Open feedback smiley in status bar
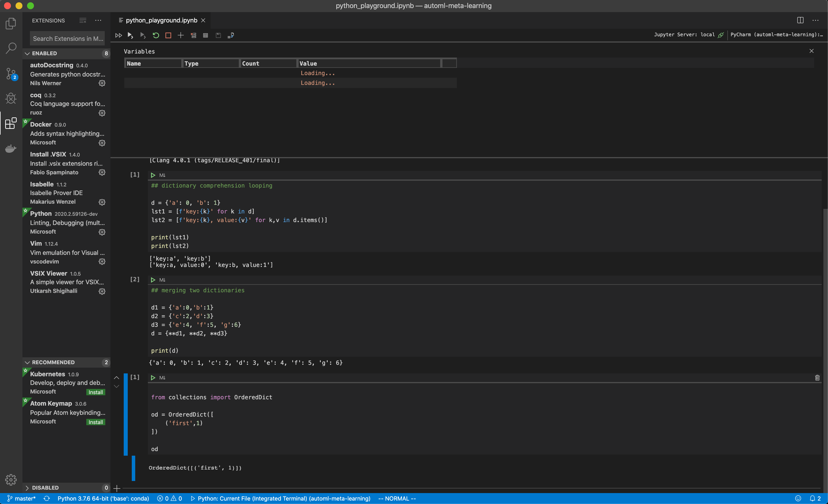 pos(798,498)
